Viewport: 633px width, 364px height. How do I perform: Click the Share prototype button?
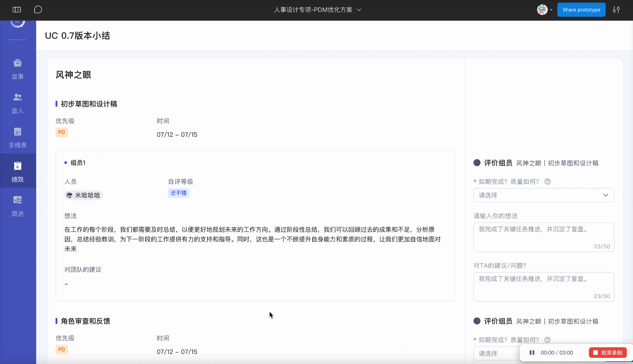581,10
